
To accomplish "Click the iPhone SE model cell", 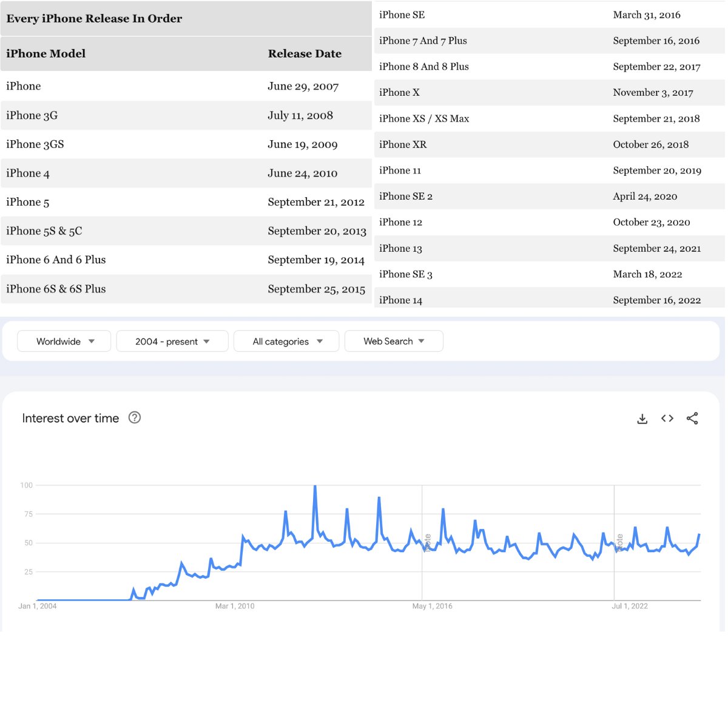I will point(402,15).
